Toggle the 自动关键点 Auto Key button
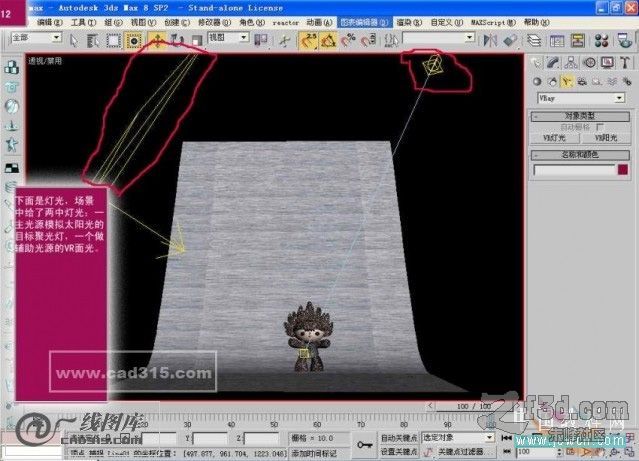The width and height of the screenshot is (639, 461). [x=399, y=438]
